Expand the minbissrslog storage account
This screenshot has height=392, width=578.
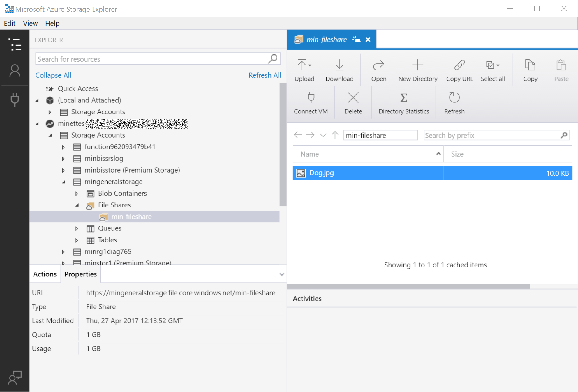pyautogui.click(x=63, y=159)
